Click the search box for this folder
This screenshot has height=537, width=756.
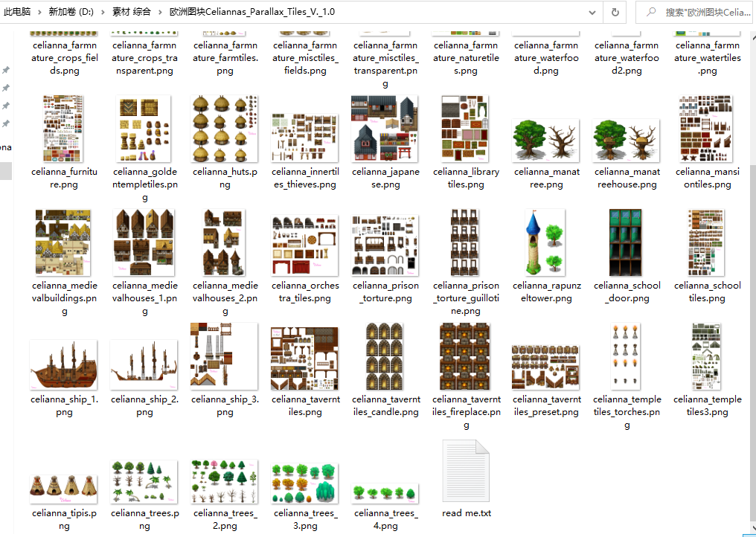696,12
